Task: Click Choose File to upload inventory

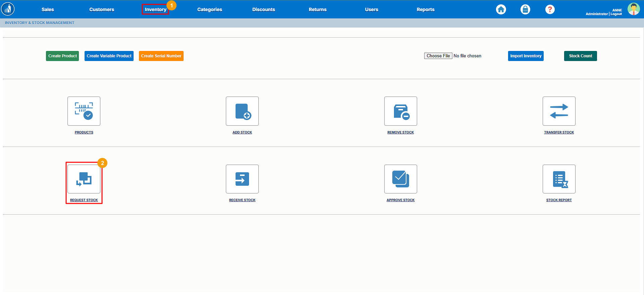Action: (438, 56)
